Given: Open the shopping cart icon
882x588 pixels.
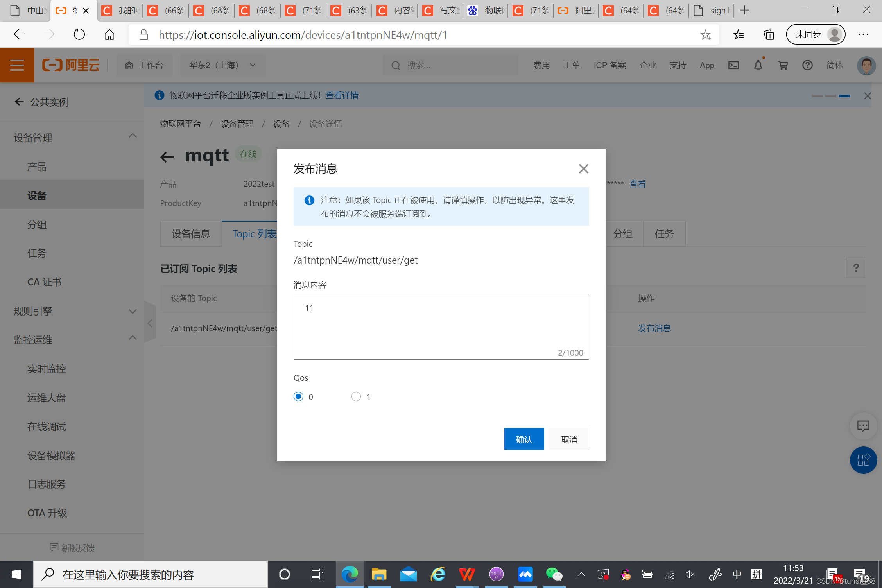Looking at the screenshot, I should [x=783, y=65].
